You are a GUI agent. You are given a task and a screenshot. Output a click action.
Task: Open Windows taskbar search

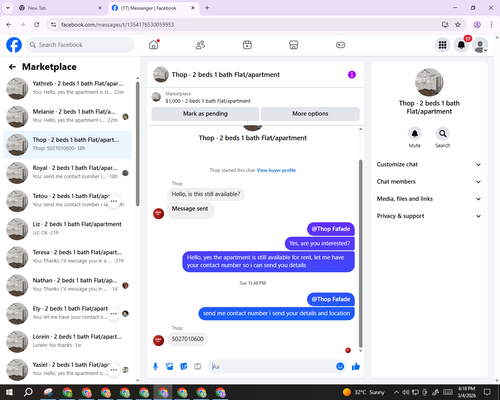pos(28,392)
